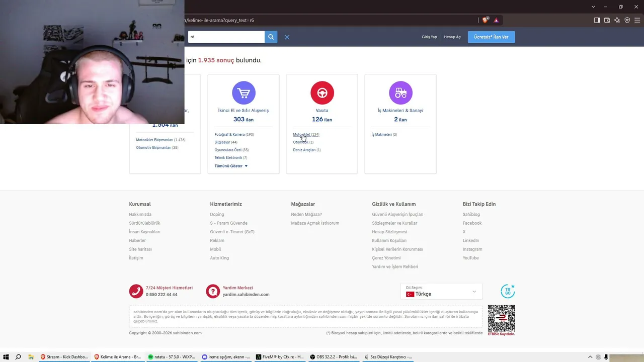Open the browser hamburger menu

coord(637,20)
